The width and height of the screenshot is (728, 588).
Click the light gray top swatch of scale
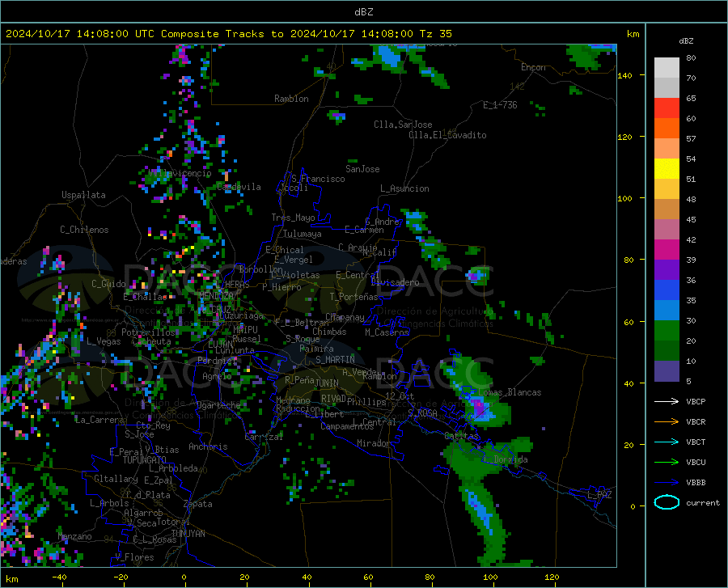point(667,67)
